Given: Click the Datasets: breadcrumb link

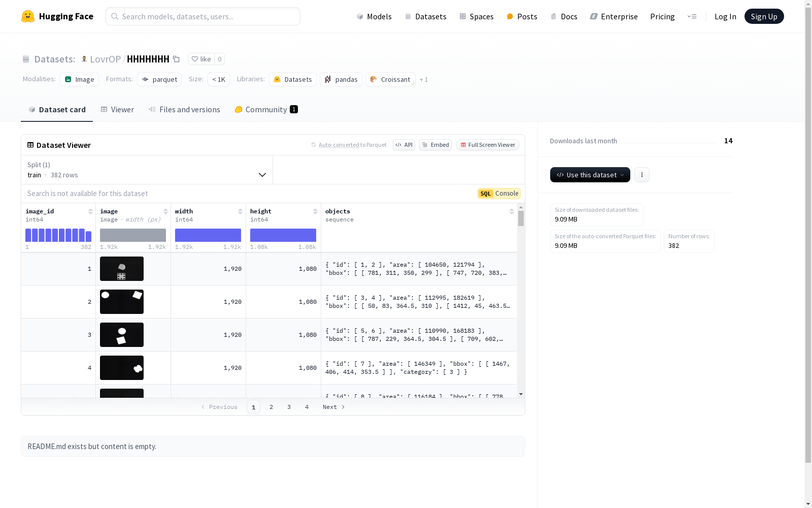Looking at the screenshot, I should 55,59.
